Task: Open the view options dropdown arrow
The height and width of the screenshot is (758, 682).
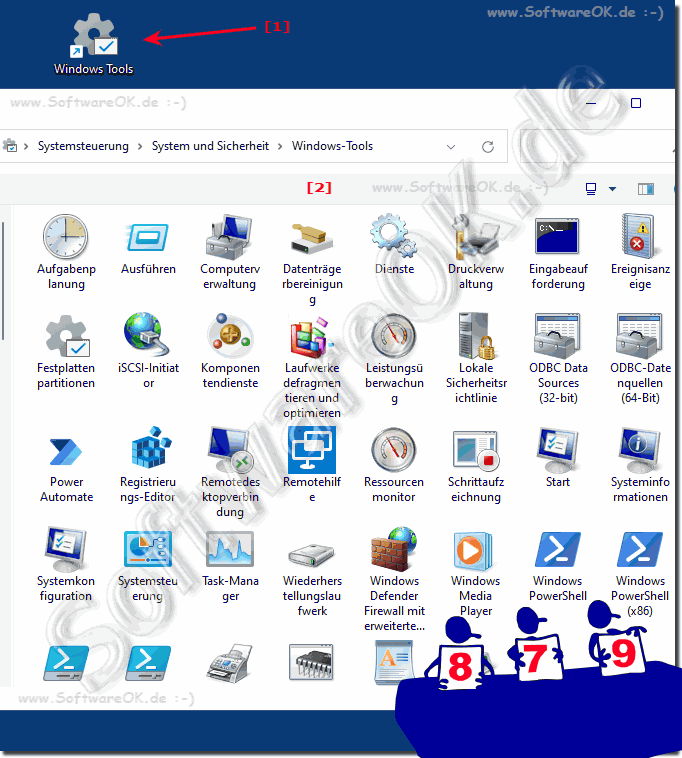Action: 612,189
